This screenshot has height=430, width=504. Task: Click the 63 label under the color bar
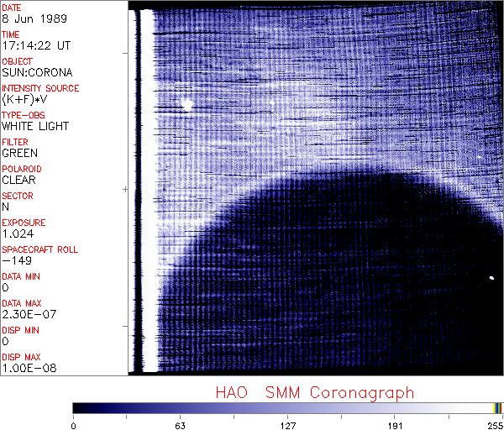click(179, 425)
